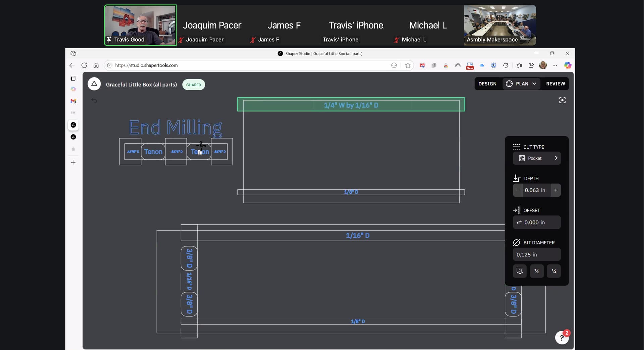Switch to the Gmail vertical tab
The image size is (644, 350).
tap(73, 101)
